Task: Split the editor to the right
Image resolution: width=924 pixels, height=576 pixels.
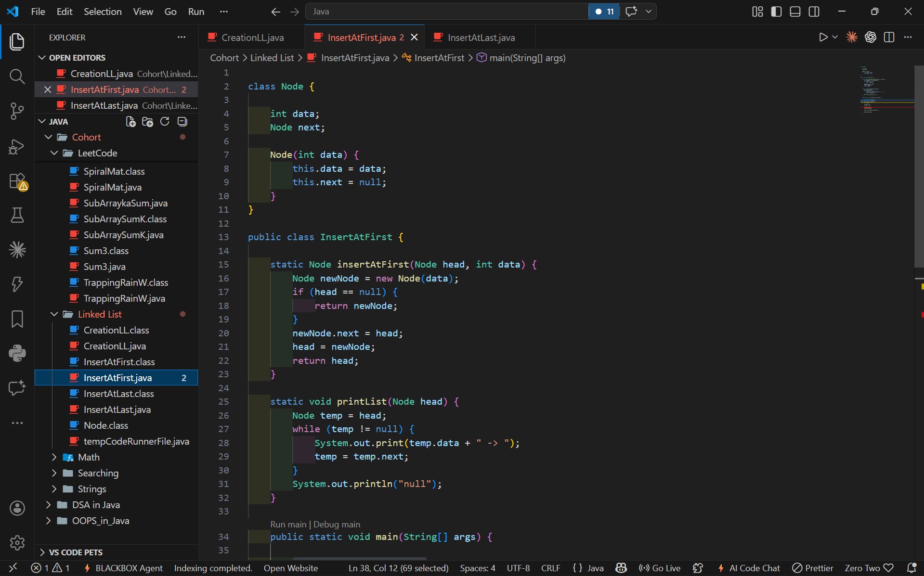Action: tap(889, 38)
